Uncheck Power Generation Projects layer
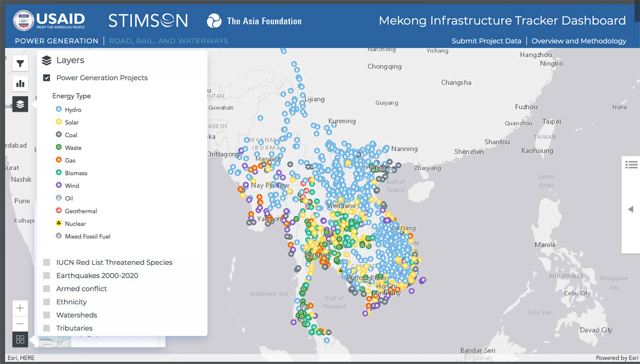The height and width of the screenshot is (364, 640). 47,78
